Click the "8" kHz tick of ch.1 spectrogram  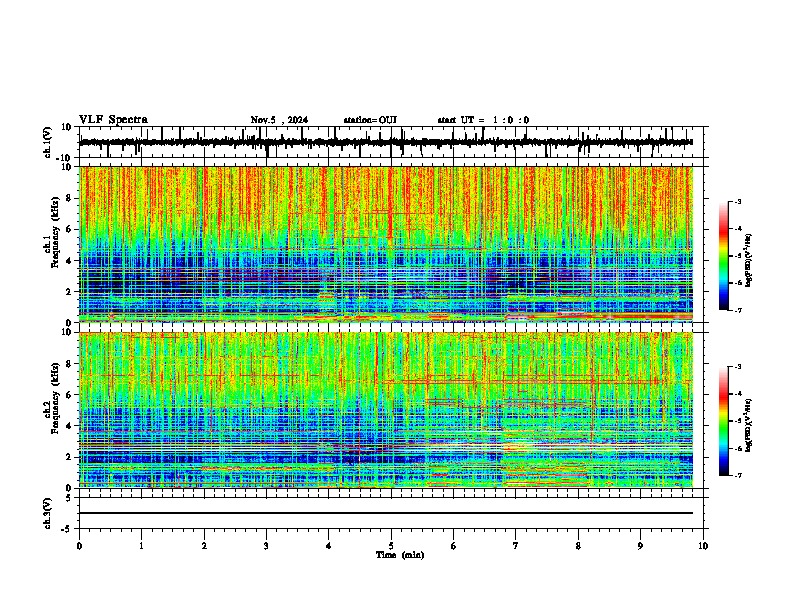click(69, 198)
